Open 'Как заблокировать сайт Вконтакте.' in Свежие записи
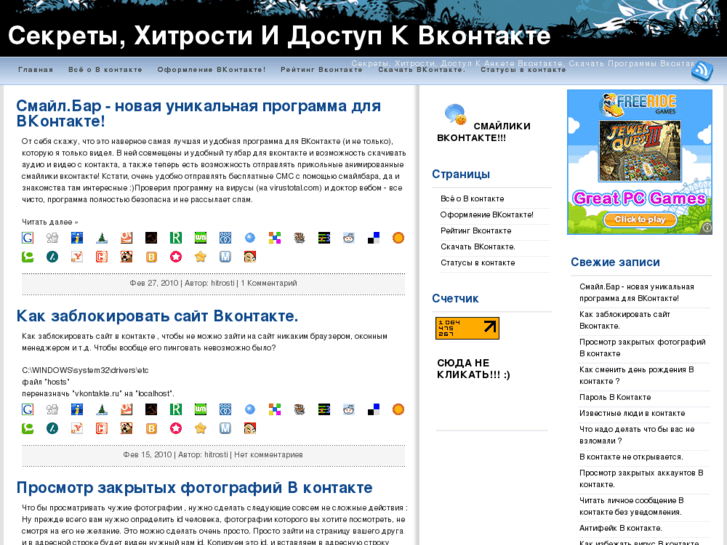The height and width of the screenshot is (545, 727). click(x=625, y=320)
